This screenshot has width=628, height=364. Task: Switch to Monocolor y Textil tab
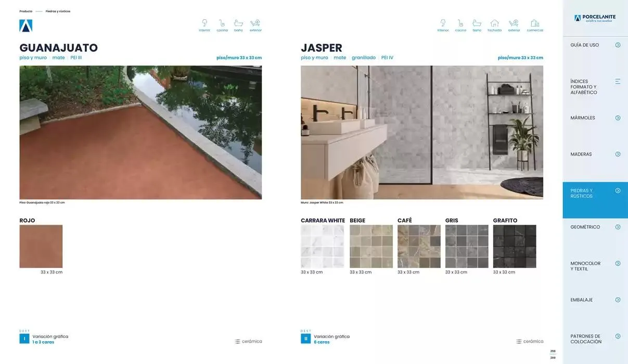click(595, 266)
